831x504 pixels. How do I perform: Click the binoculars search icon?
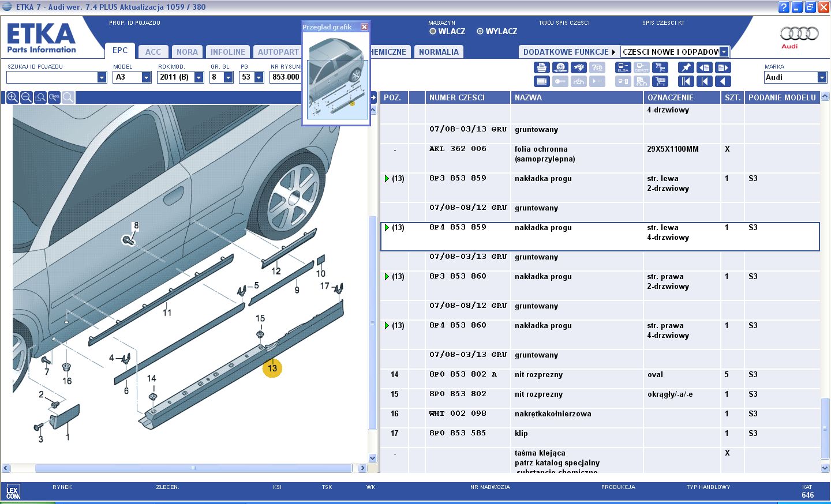click(579, 67)
